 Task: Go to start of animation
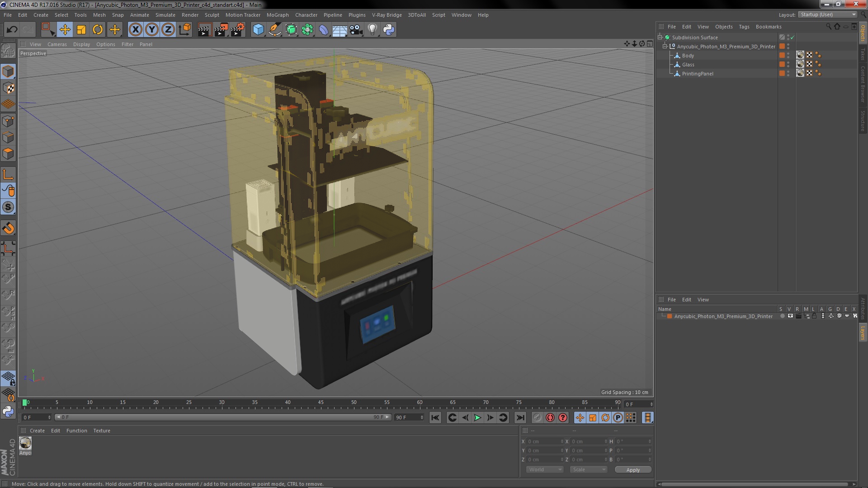click(435, 418)
